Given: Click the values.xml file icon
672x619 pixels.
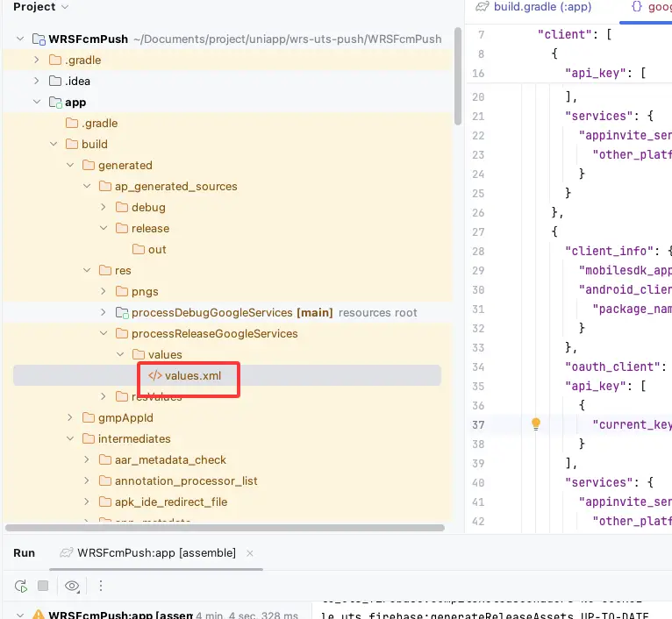Looking at the screenshot, I should [154, 375].
